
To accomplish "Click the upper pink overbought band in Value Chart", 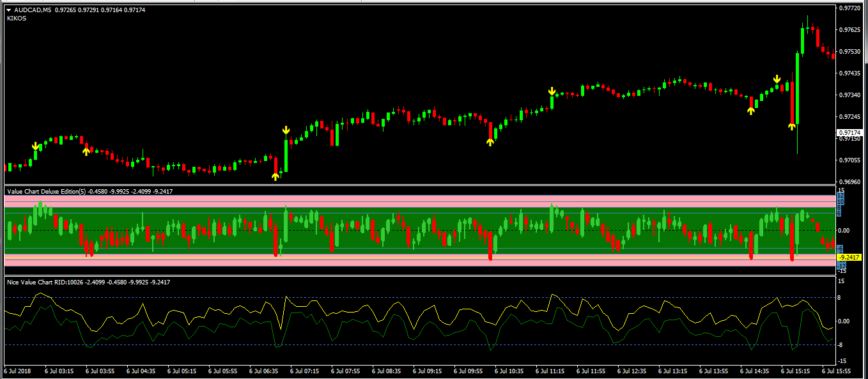I will pyautogui.click(x=384, y=199).
